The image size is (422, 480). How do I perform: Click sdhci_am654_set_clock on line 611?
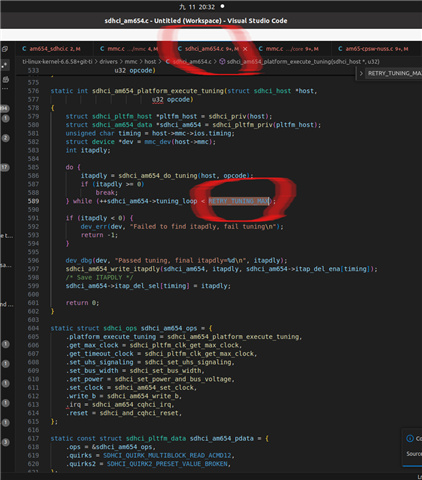(155, 388)
